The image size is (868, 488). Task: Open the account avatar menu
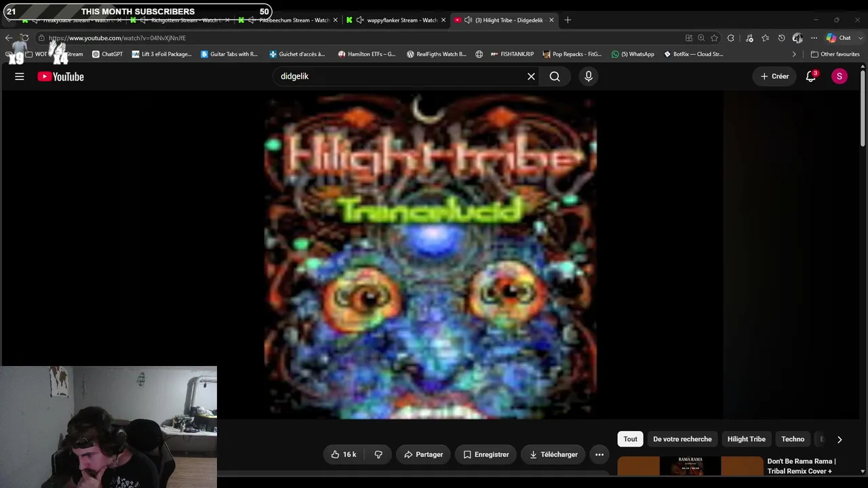click(x=840, y=77)
